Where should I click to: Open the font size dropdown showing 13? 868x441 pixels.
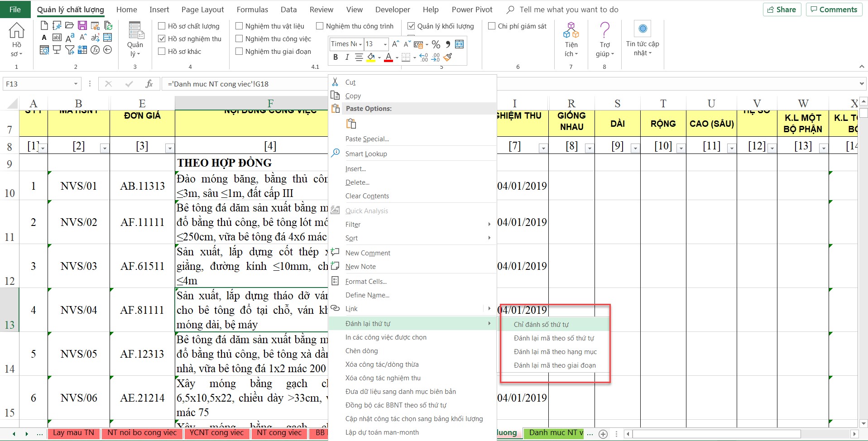(x=385, y=44)
